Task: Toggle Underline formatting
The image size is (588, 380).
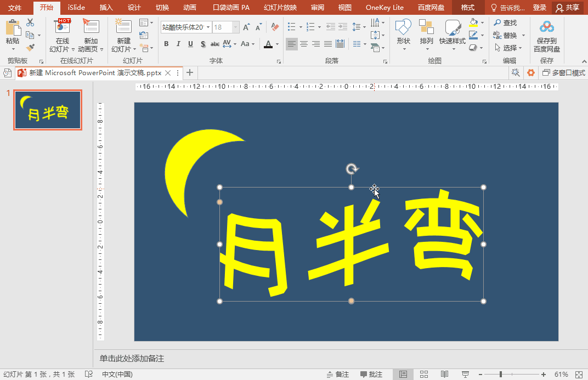Action: coord(190,44)
